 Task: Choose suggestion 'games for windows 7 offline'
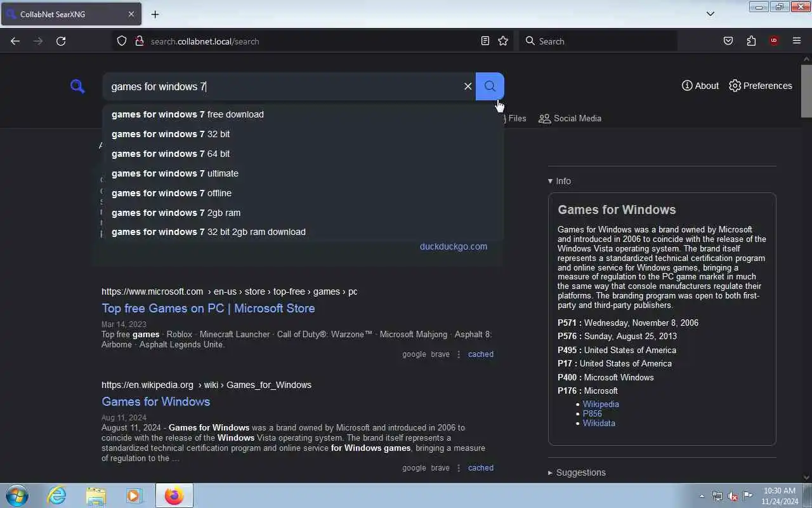click(x=303, y=193)
